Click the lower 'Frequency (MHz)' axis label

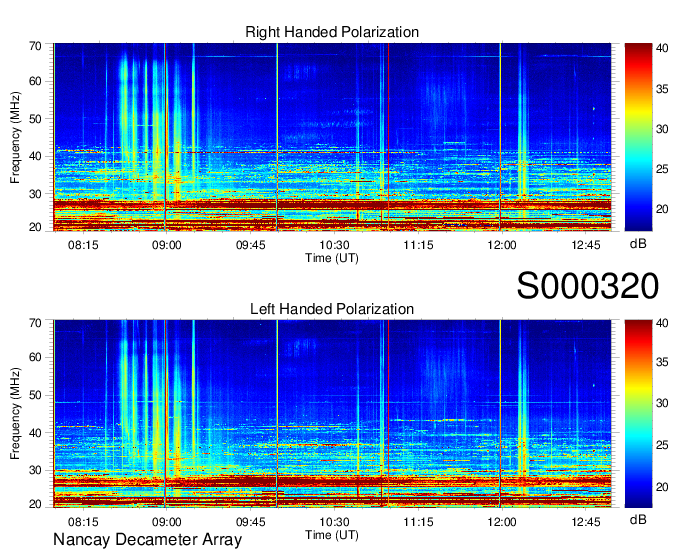point(15,414)
